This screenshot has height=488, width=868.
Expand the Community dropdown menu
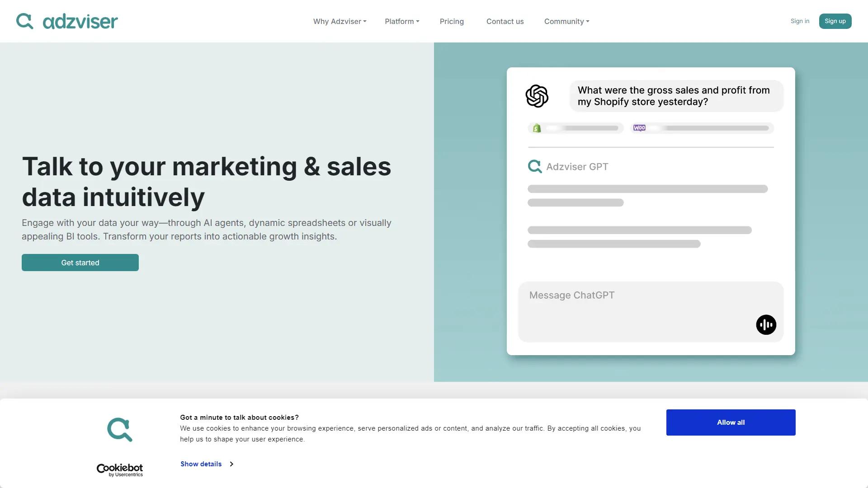pyautogui.click(x=566, y=21)
